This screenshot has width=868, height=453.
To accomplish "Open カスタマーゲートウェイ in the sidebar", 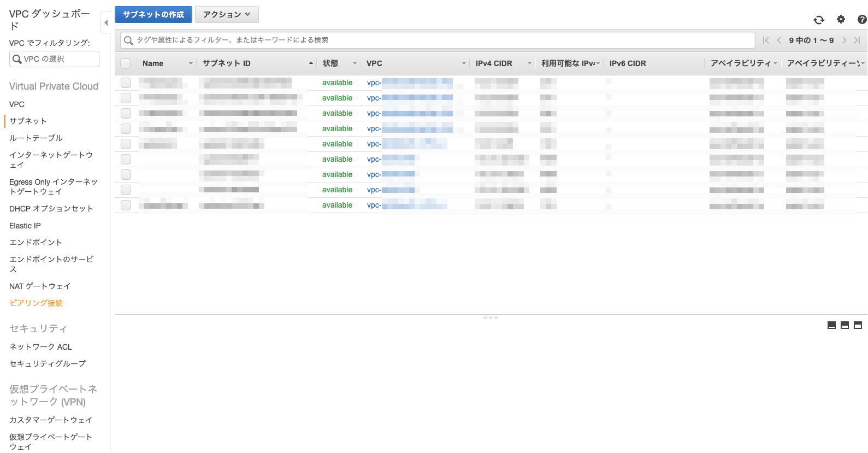I will (51, 420).
